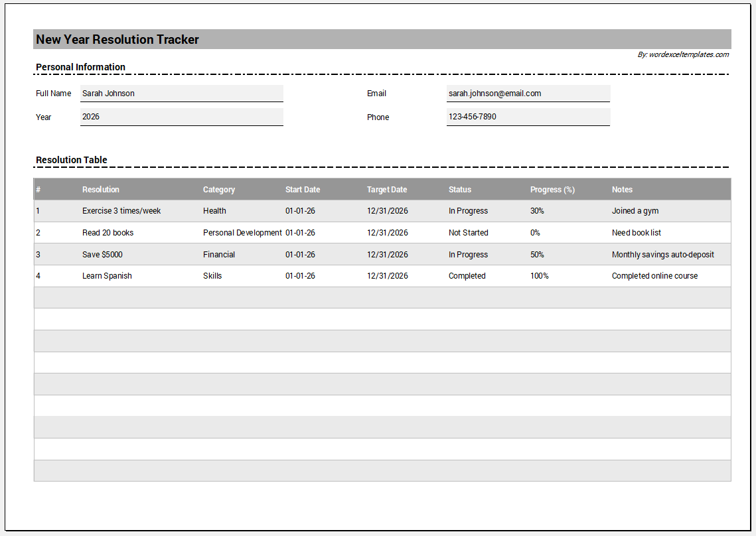Select the Year field showing 2026
This screenshot has height=536, width=756.
[x=181, y=117]
